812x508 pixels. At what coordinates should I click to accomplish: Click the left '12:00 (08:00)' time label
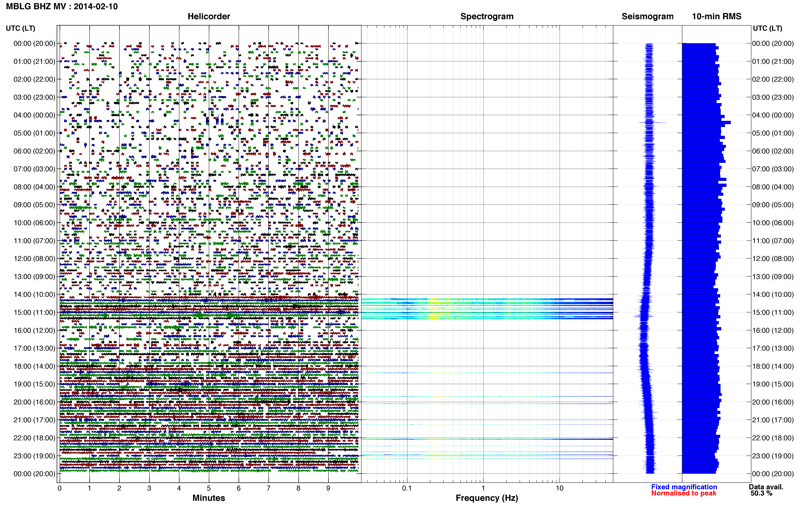point(34,259)
